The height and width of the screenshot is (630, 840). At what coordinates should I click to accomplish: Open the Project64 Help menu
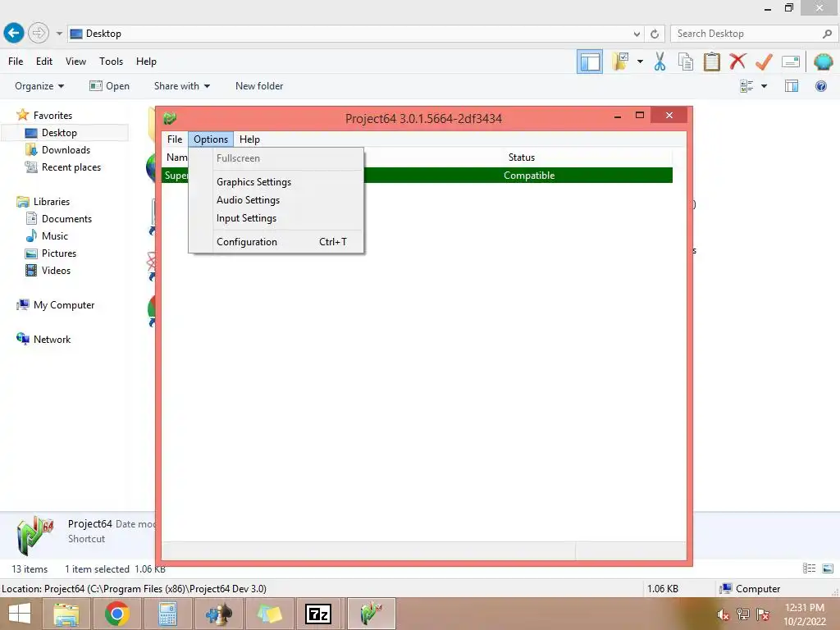pos(249,139)
